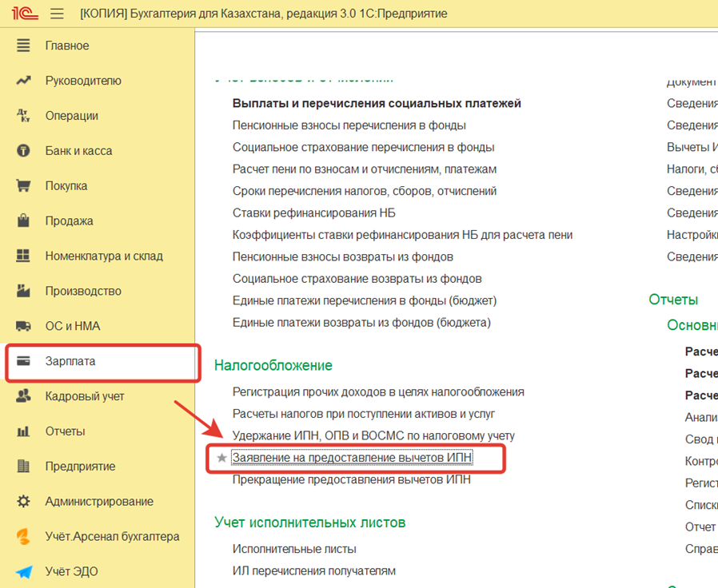This screenshot has height=588, width=718.
Task: Open the Операции section icon
Action: 22,115
